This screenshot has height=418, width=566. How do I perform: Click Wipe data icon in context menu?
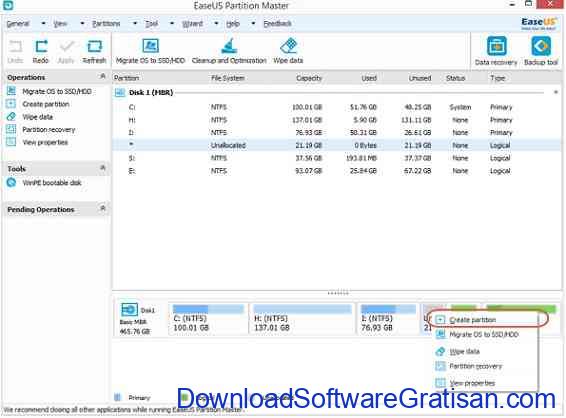pos(440,351)
